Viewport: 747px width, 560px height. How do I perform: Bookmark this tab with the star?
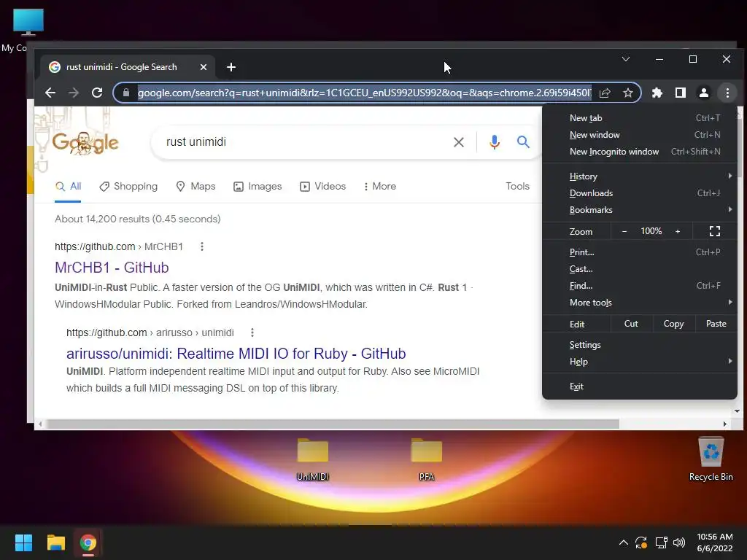coord(628,93)
